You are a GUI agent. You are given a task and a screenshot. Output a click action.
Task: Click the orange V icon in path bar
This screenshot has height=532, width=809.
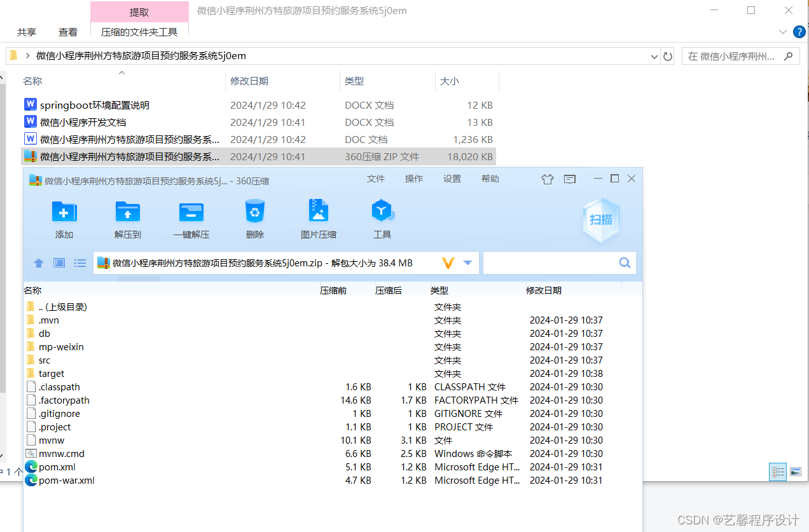tap(448, 263)
